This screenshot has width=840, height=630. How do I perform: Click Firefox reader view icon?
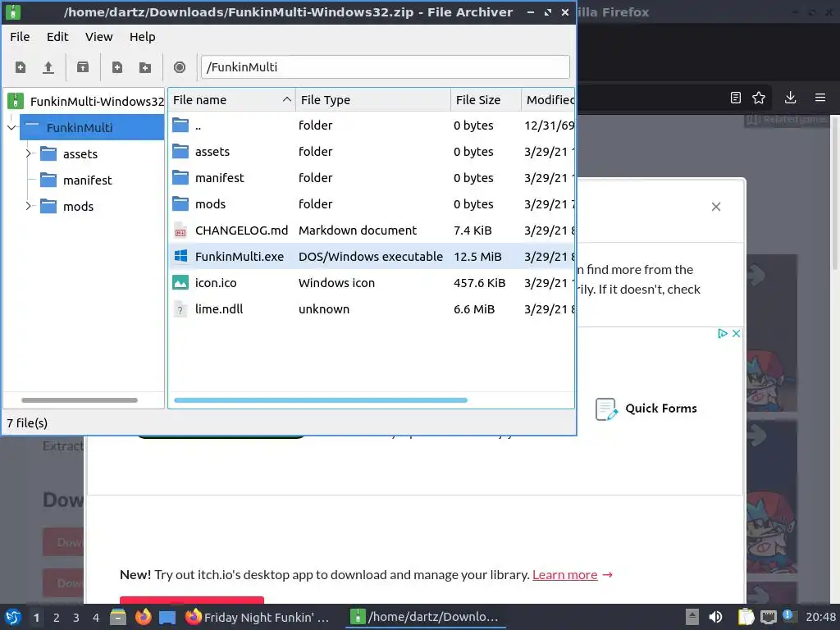736,98
